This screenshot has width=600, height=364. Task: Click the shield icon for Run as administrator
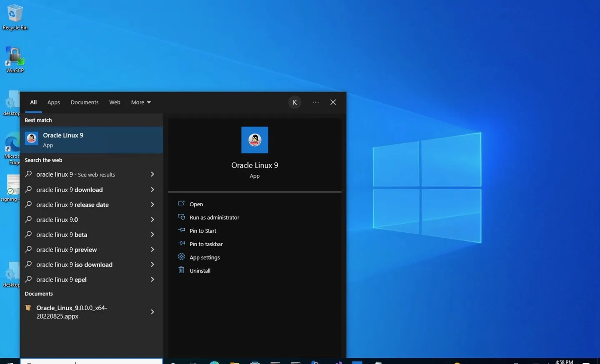click(181, 217)
